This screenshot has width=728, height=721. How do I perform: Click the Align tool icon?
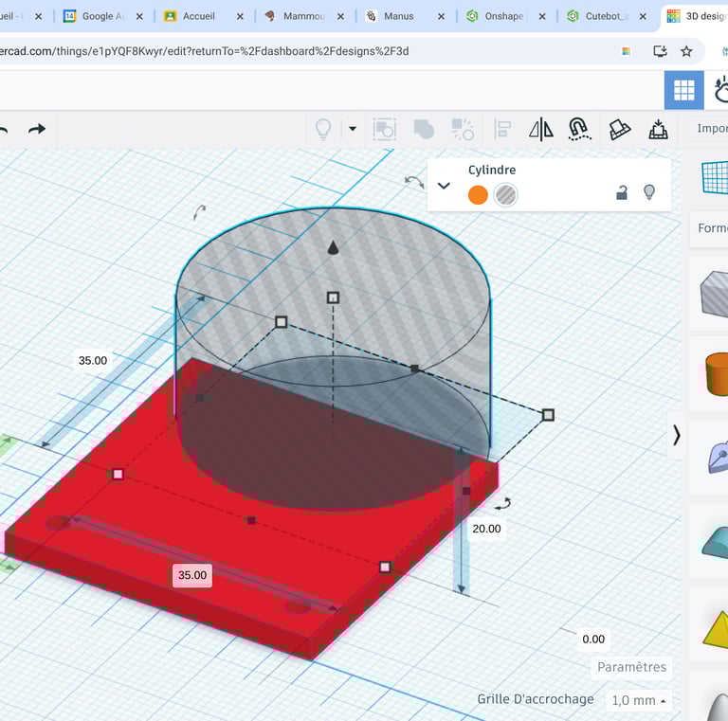tap(503, 130)
